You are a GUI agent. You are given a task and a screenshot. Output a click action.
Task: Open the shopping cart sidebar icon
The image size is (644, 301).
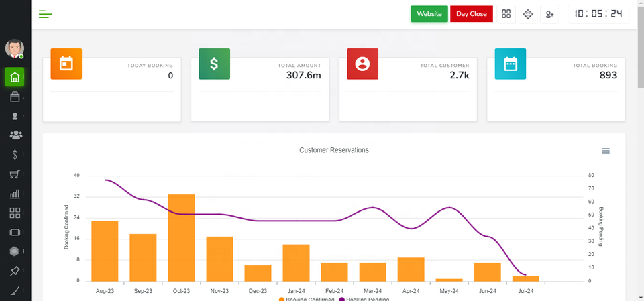(x=15, y=174)
